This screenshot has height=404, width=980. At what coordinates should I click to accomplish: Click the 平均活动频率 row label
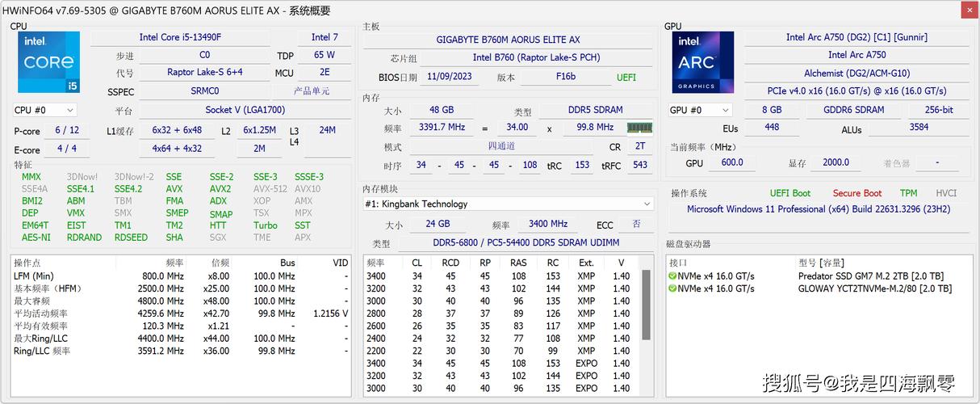40,314
